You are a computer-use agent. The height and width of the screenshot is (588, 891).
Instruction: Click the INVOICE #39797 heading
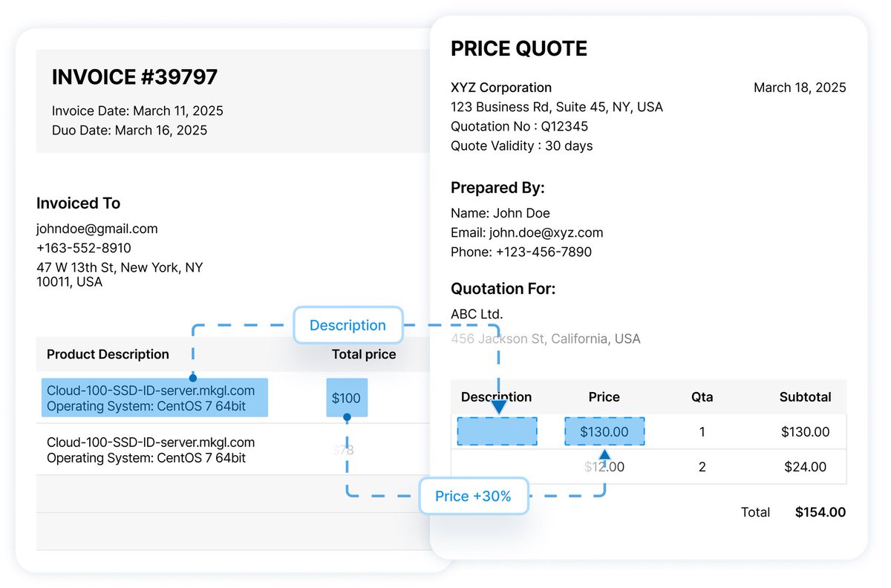pyautogui.click(x=134, y=77)
